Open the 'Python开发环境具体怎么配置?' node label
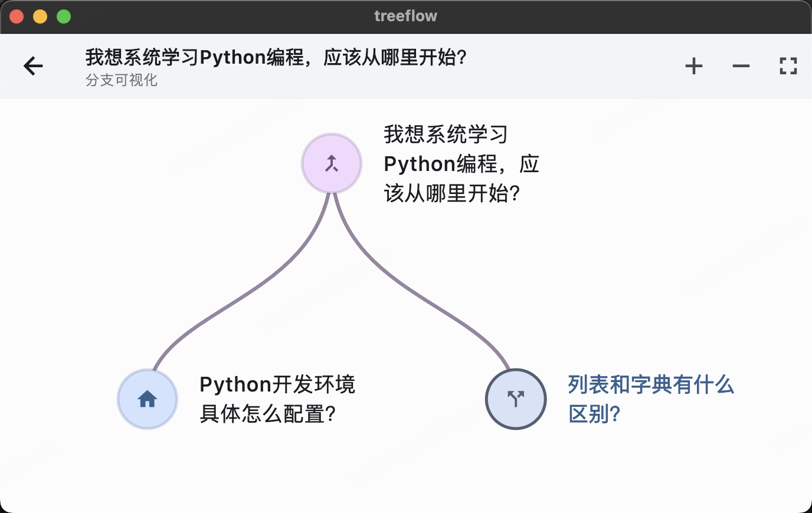 (x=277, y=399)
